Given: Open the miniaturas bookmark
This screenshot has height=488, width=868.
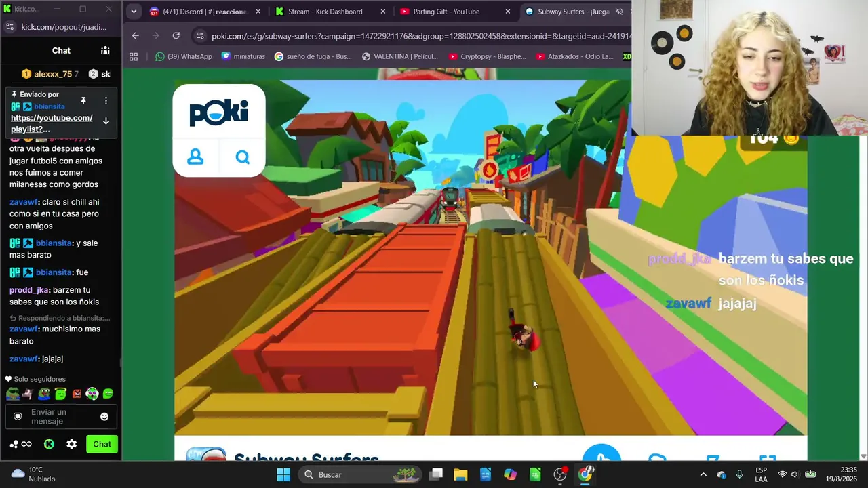Looking at the screenshot, I should (x=243, y=56).
